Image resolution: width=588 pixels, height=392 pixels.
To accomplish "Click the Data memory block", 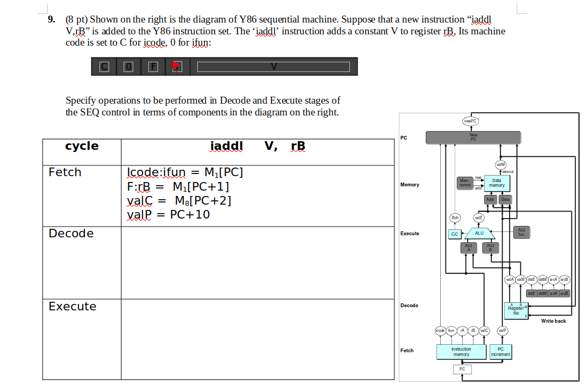I will (497, 183).
